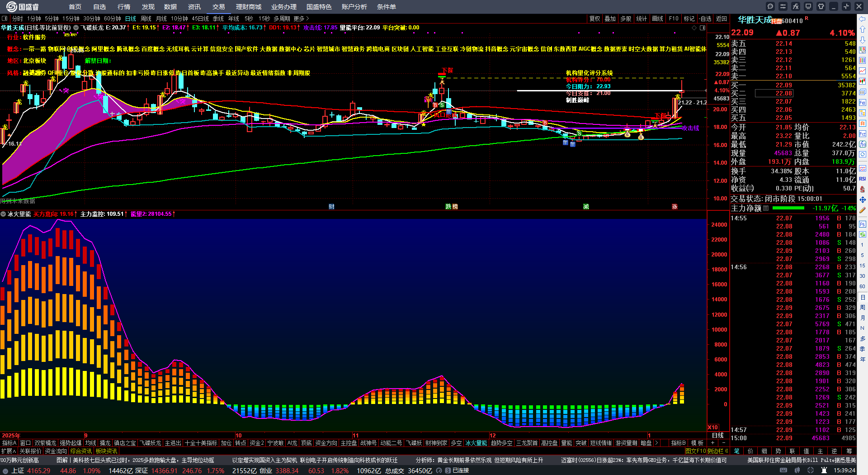Switch to the 60分钟 period tab

click(x=113, y=19)
